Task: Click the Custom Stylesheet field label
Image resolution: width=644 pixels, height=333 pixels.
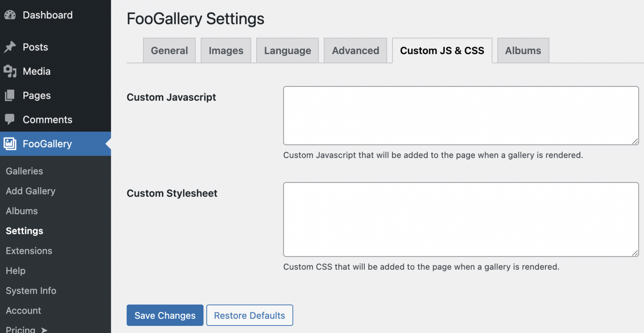Action: pos(172,193)
